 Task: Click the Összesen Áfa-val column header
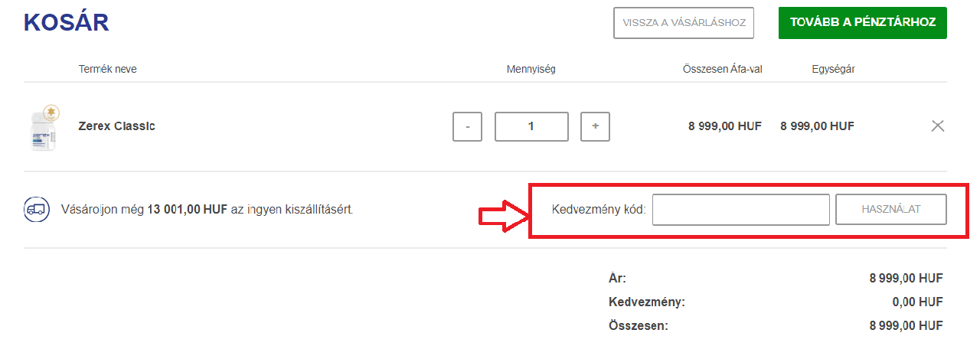(x=722, y=70)
